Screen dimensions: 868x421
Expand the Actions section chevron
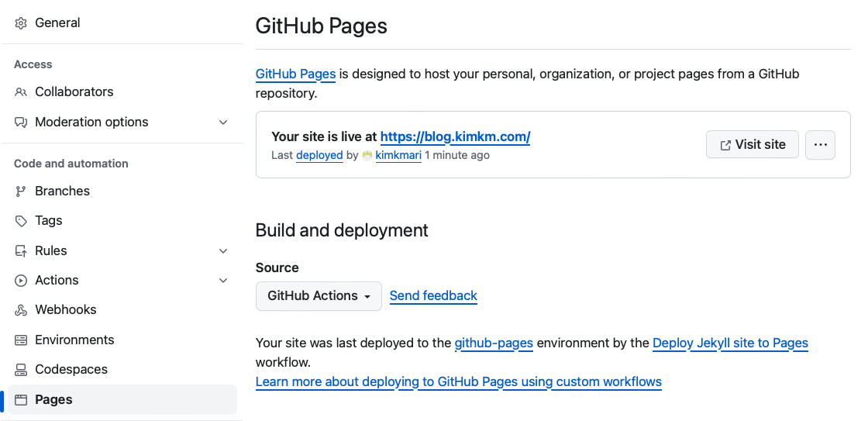click(223, 281)
